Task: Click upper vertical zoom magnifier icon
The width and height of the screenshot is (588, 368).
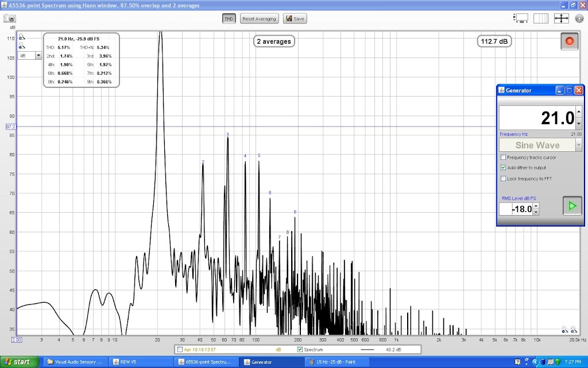Action: (22, 37)
